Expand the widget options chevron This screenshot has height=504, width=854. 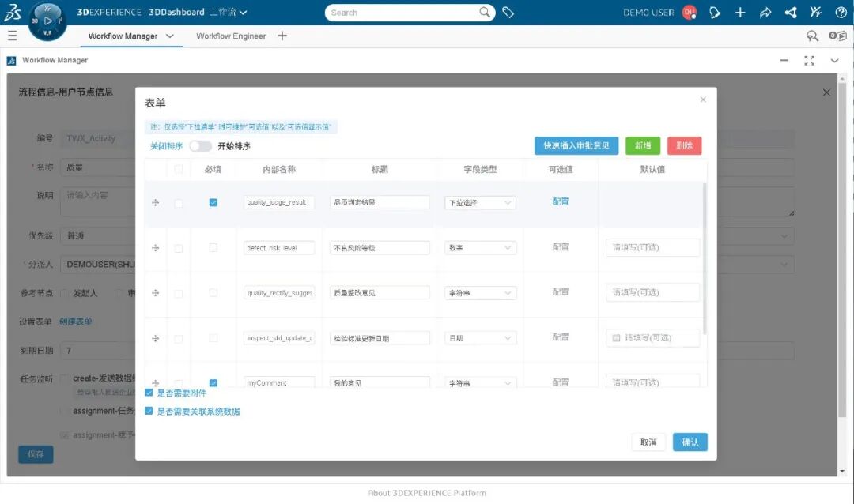834,60
